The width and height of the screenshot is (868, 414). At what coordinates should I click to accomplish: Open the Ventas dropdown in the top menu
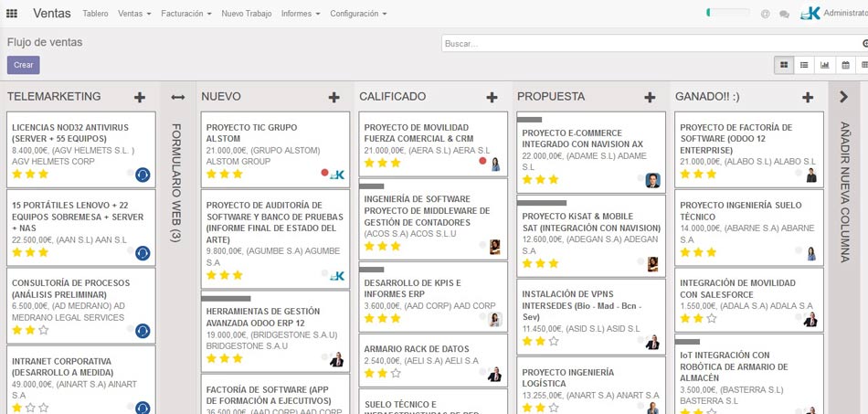pyautogui.click(x=134, y=14)
